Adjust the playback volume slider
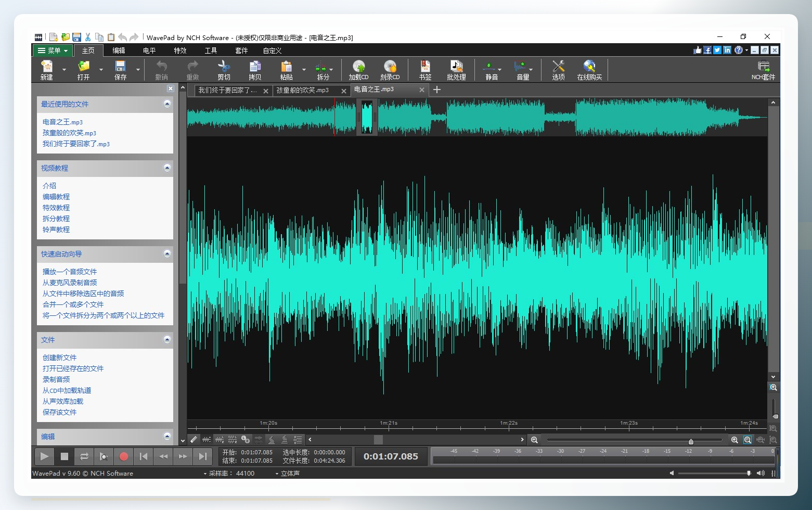The width and height of the screenshot is (812, 510). coord(749,473)
